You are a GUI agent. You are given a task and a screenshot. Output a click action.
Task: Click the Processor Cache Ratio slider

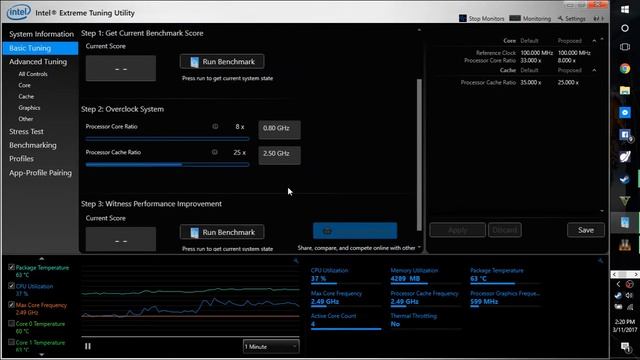pos(167,164)
